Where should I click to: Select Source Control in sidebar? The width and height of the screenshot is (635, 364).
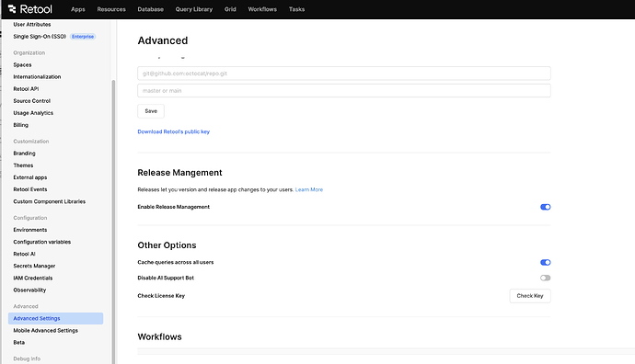click(31, 101)
